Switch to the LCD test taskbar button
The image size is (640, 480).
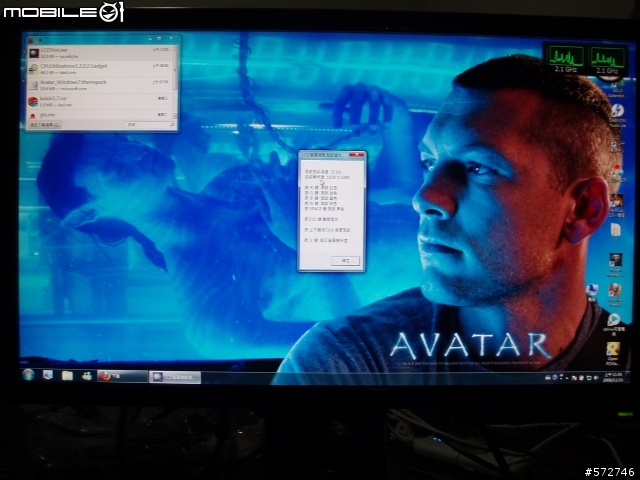175,377
